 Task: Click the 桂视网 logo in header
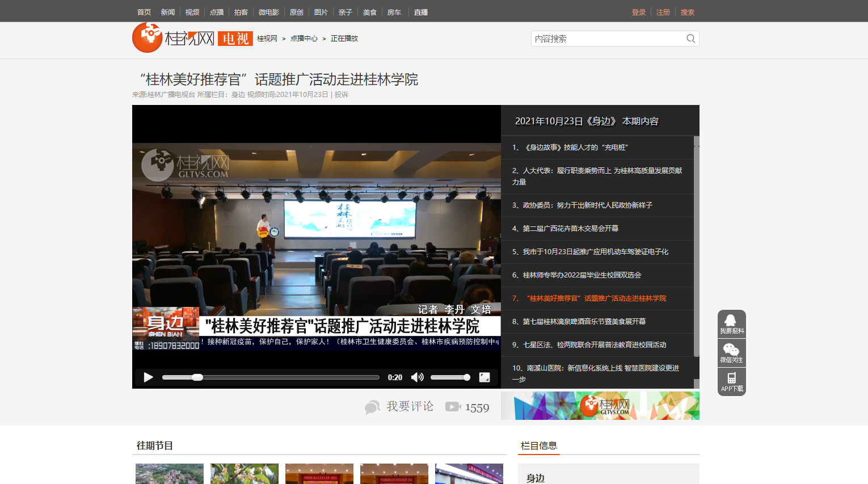tap(174, 38)
